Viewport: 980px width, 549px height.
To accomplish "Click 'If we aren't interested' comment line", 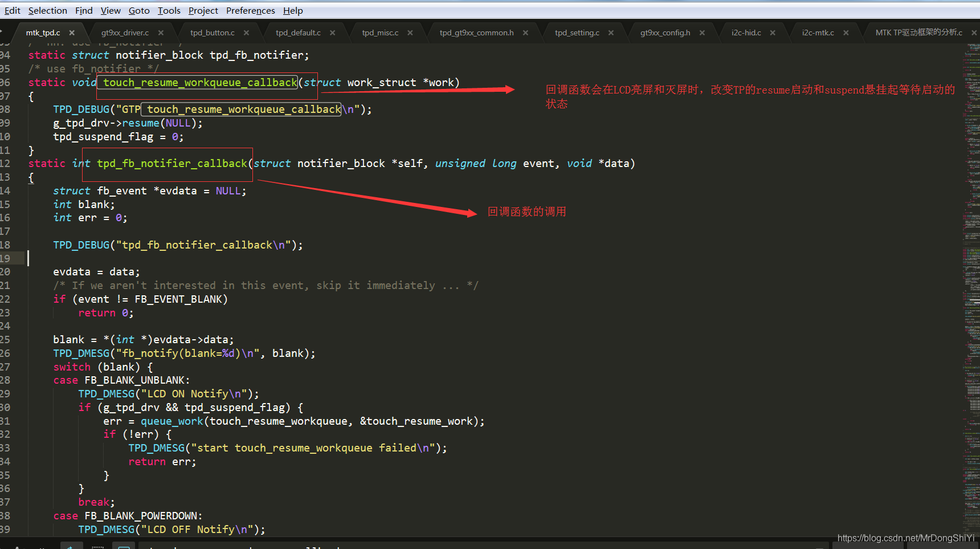I will 266,286.
